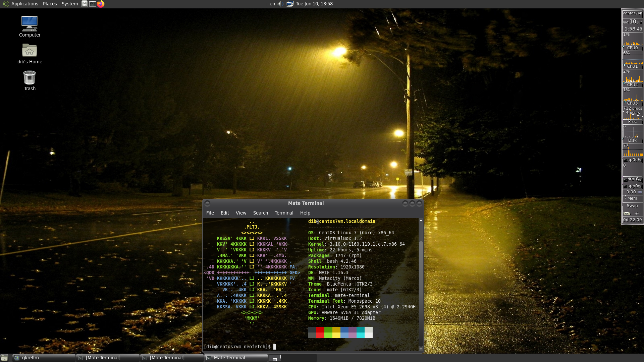Click the ppp0 interface panel in gkrellm

(633, 186)
